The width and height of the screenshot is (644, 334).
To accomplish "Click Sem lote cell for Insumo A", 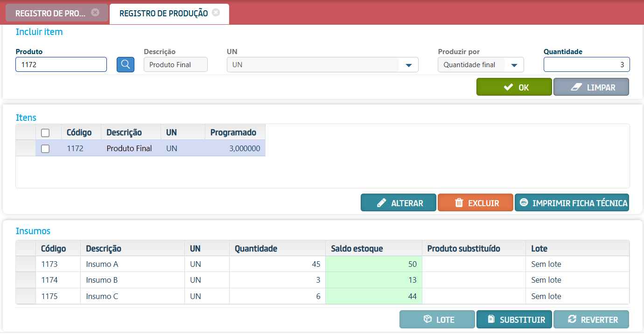I will pos(578,264).
